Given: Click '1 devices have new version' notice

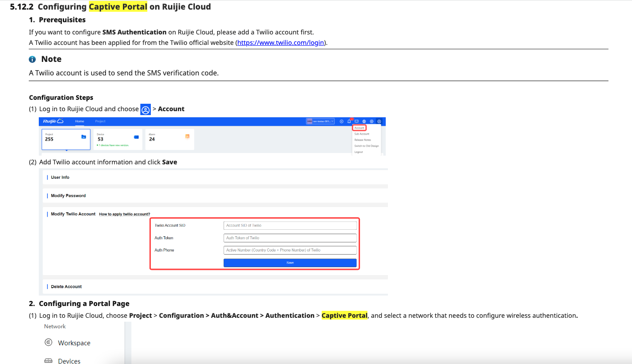Looking at the screenshot, I should click(x=113, y=145).
